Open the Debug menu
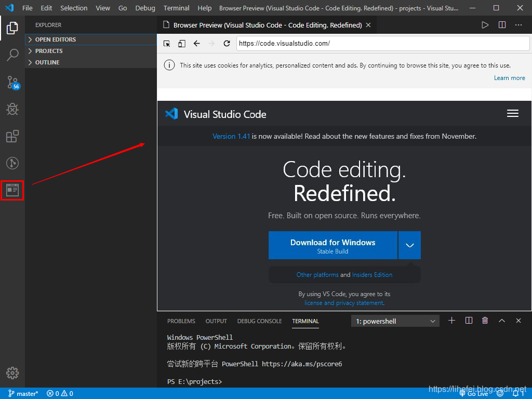The image size is (532, 399). tap(145, 8)
